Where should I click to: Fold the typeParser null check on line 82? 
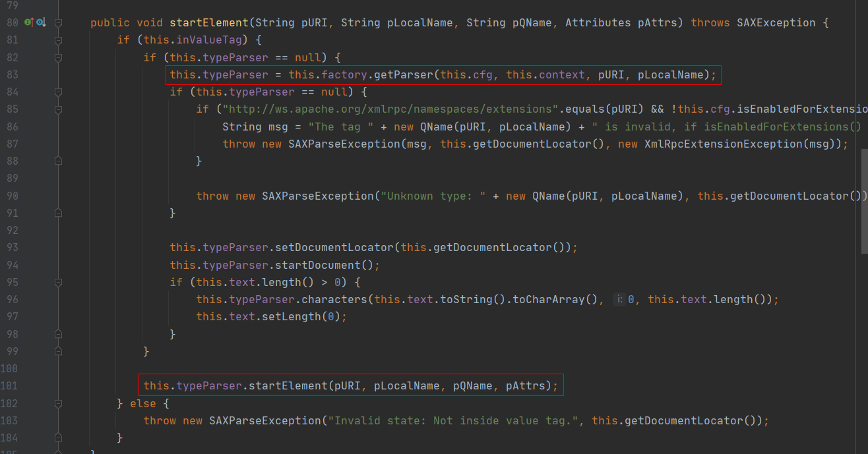(58, 57)
